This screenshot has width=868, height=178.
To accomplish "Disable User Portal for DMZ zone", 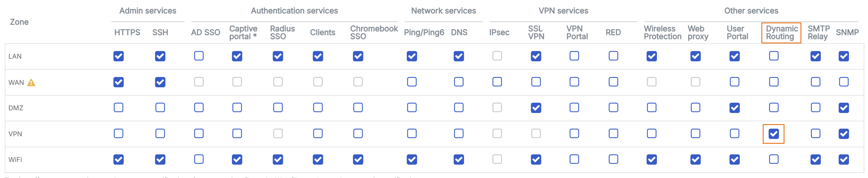I will pos(735,108).
